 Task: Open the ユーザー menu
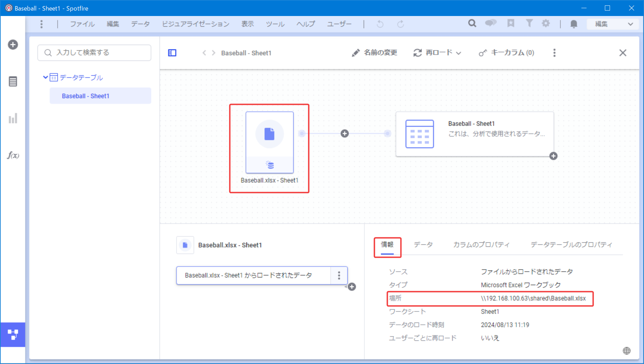(x=339, y=24)
